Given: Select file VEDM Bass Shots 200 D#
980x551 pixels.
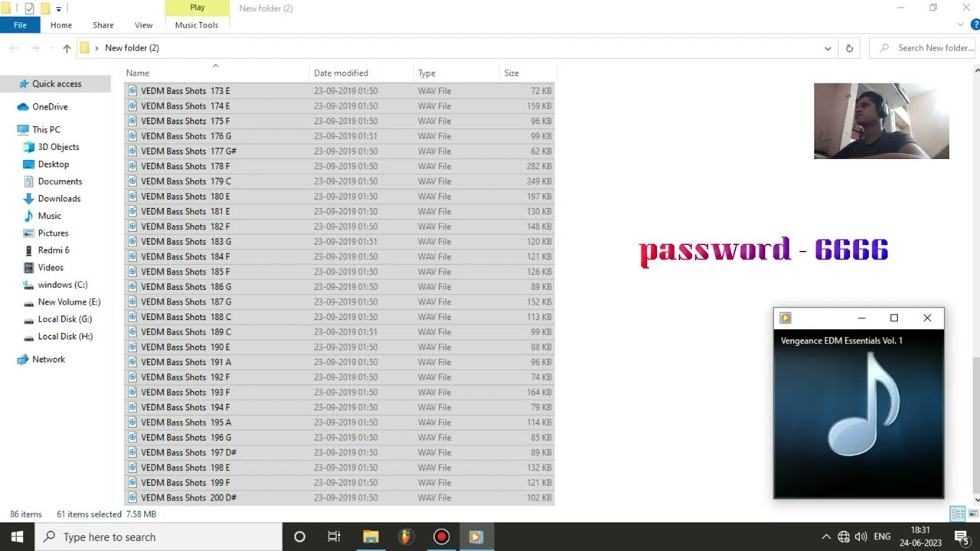Looking at the screenshot, I should click(339, 498).
